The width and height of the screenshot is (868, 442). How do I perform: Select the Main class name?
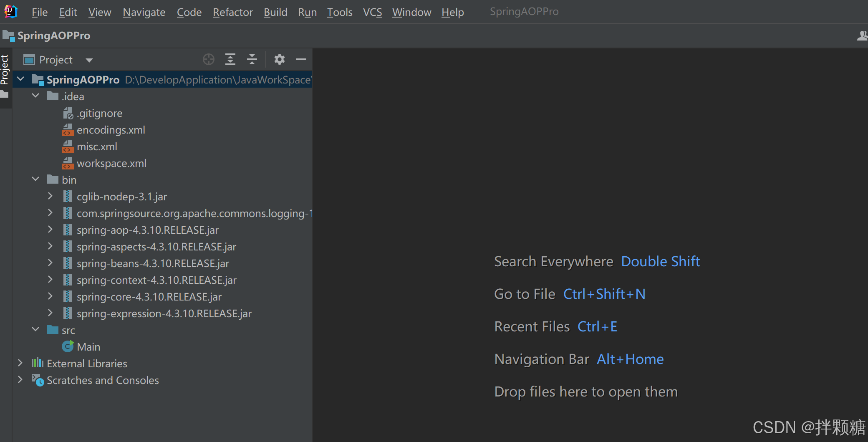tap(88, 347)
